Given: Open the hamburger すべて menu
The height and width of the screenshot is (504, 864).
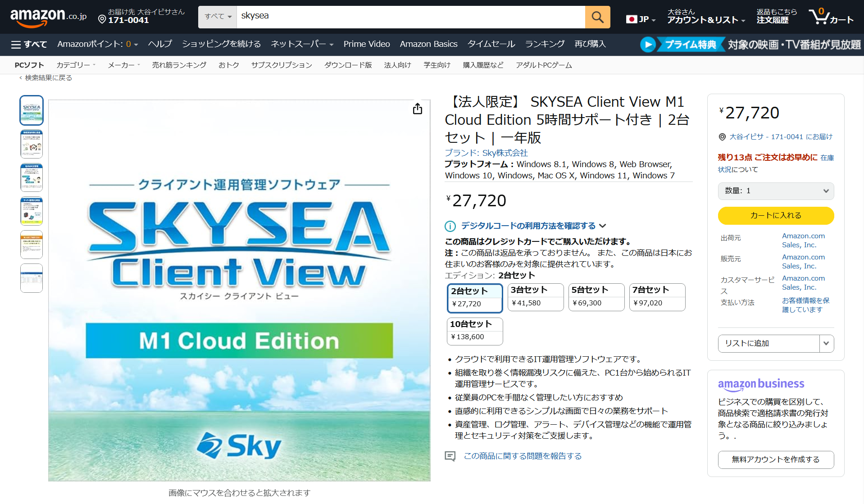Looking at the screenshot, I should 29,44.
